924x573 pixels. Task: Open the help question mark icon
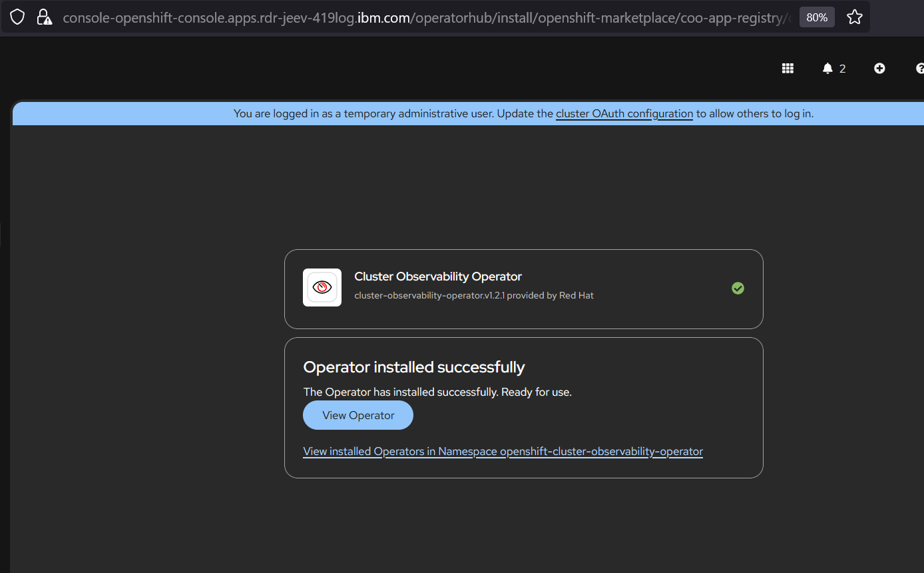point(920,68)
